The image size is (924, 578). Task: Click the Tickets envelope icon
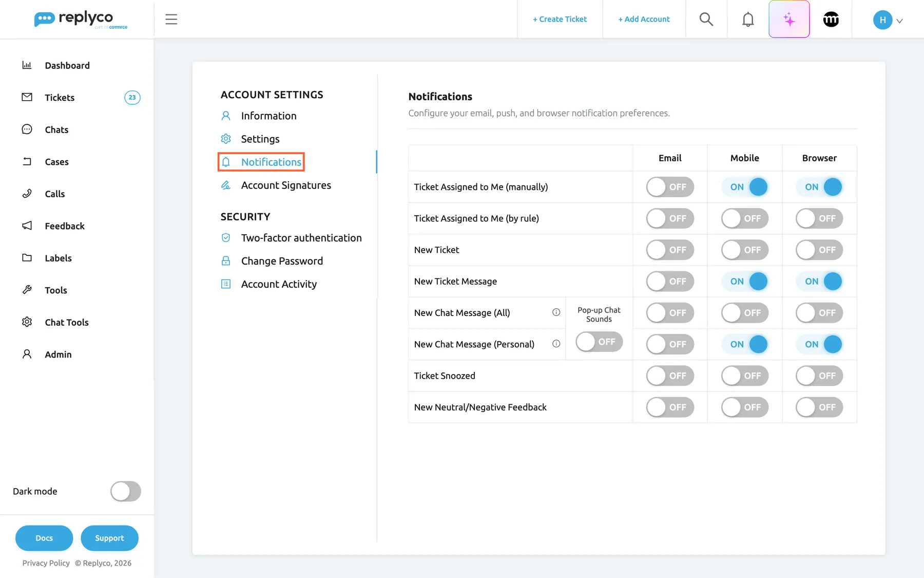[x=27, y=97]
